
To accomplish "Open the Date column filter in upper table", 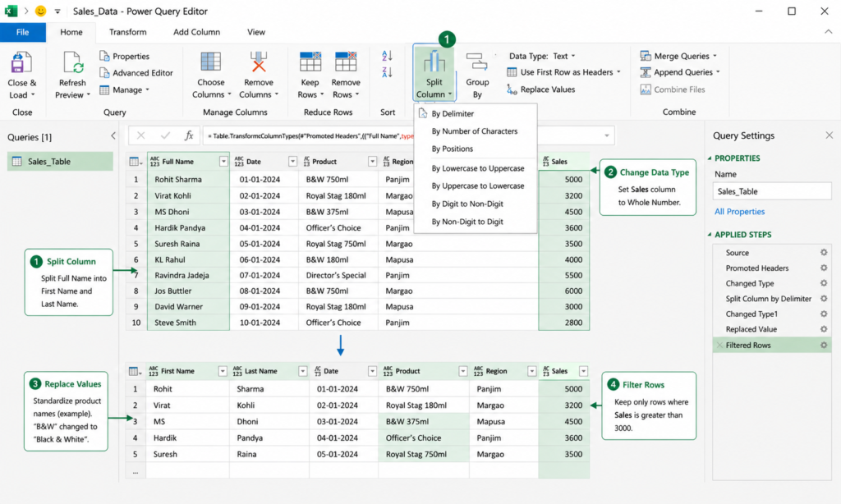I will 292,162.
